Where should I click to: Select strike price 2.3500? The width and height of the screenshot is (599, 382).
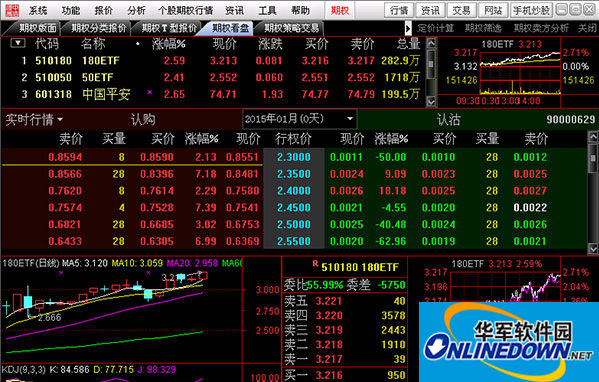(294, 174)
